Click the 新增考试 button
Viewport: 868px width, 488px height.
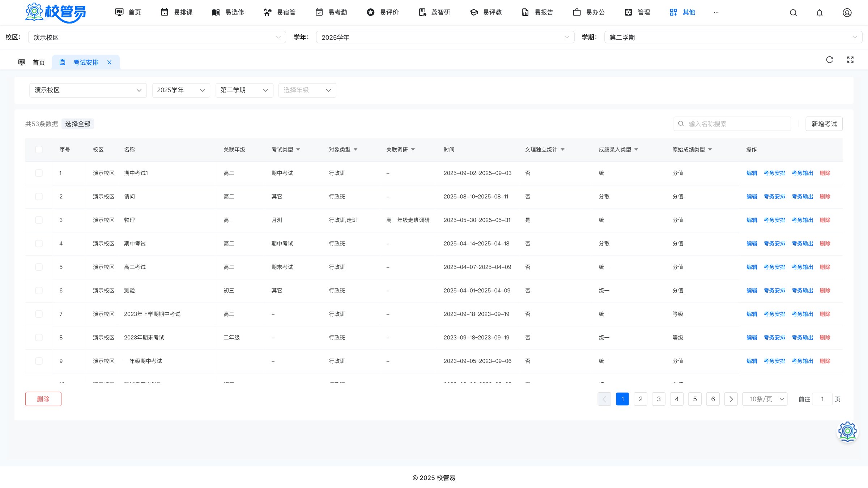tap(824, 124)
